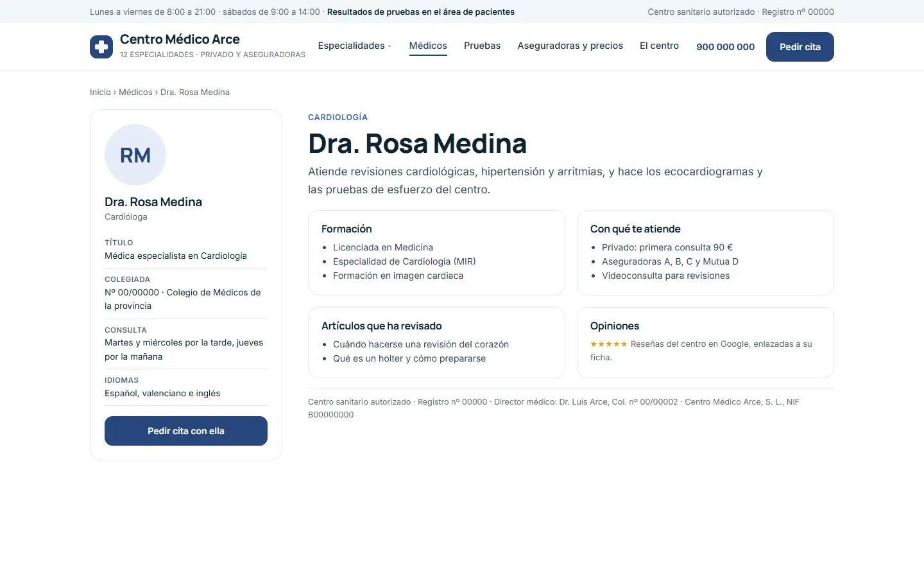
Task: Click the consultation schedule Martes y miércoles text
Action: 184,349
